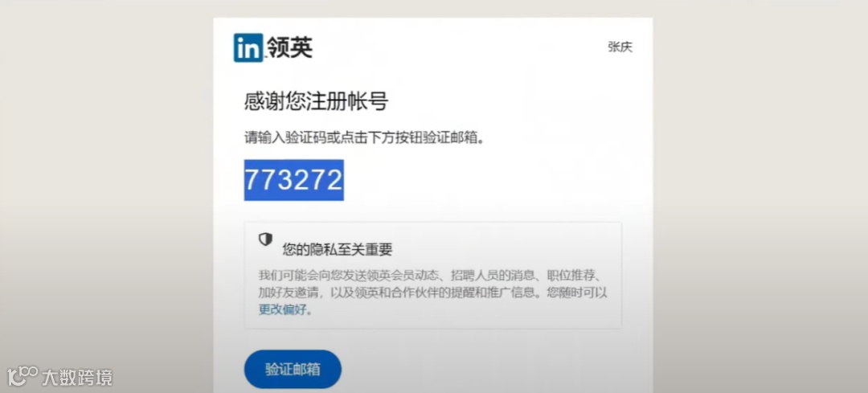Image resolution: width=868 pixels, height=393 pixels.
Task: Click the 大数跨境 watermark text
Action: (x=77, y=378)
